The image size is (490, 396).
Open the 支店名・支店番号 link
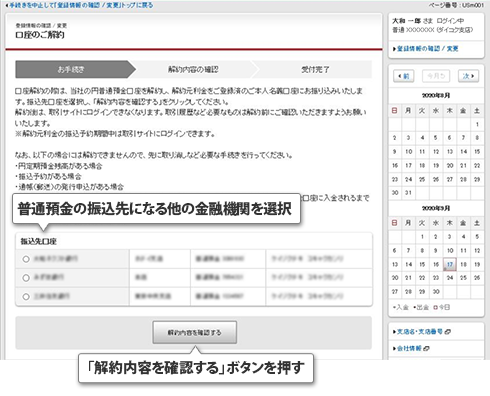(420, 332)
